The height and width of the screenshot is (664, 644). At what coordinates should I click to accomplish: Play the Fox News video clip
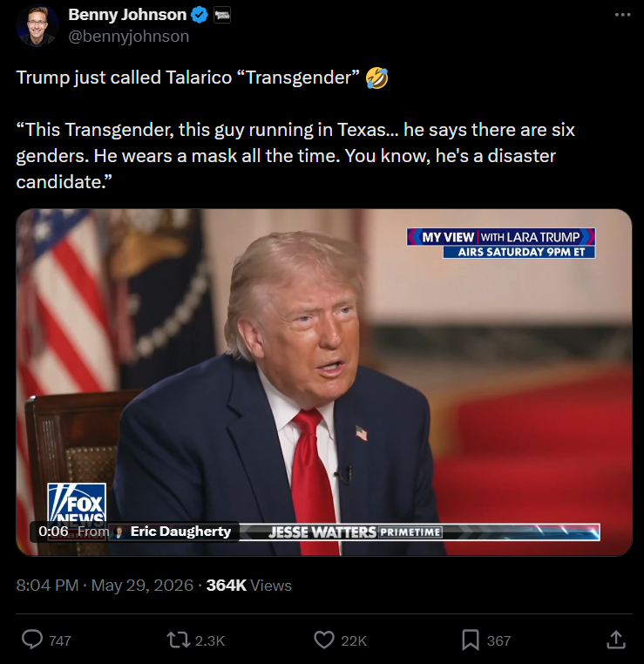(324, 382)
